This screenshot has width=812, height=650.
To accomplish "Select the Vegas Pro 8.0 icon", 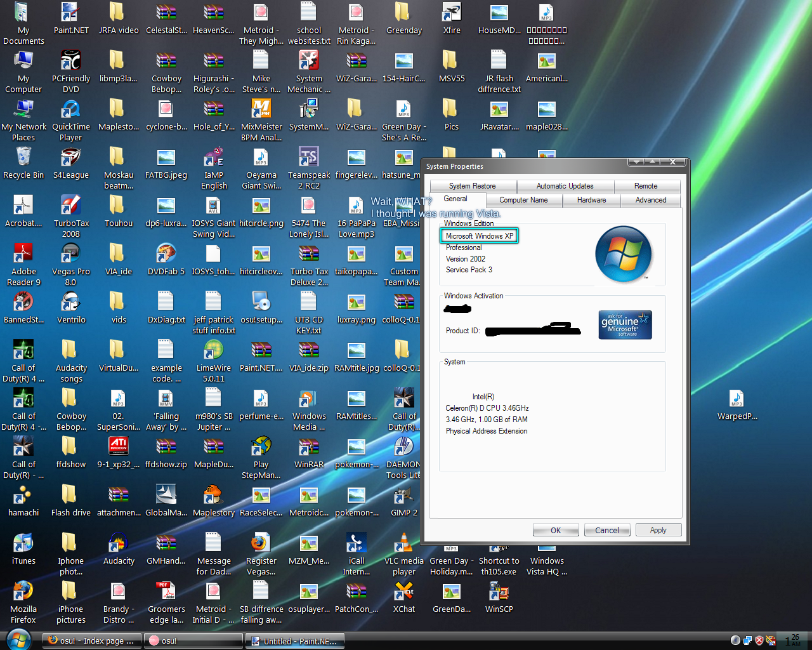I will 71,265.
